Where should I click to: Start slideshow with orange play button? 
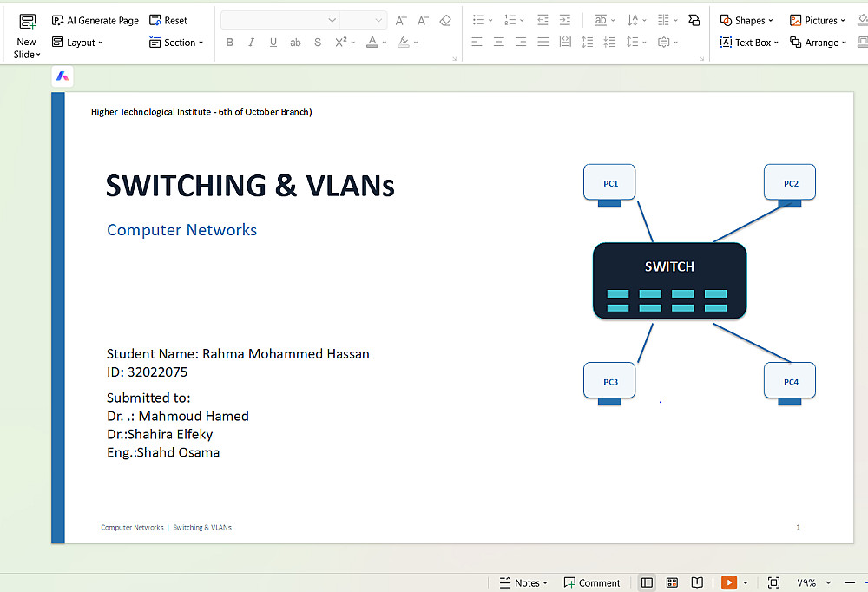729,582
